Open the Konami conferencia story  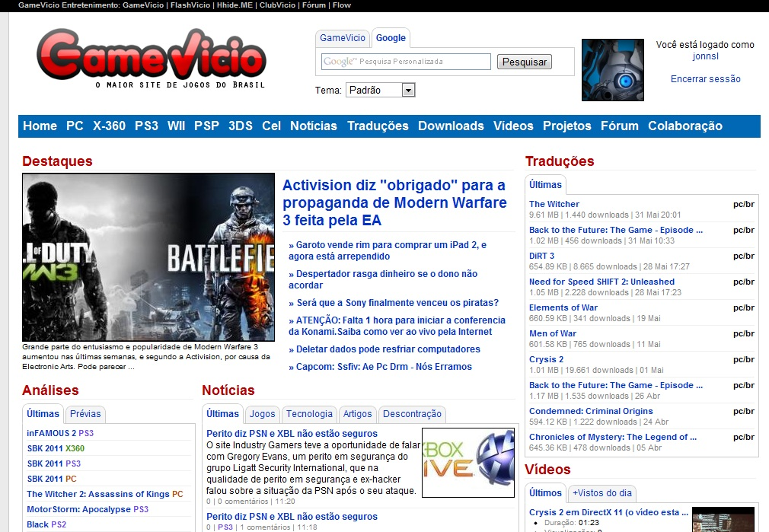tap(397, 326)
